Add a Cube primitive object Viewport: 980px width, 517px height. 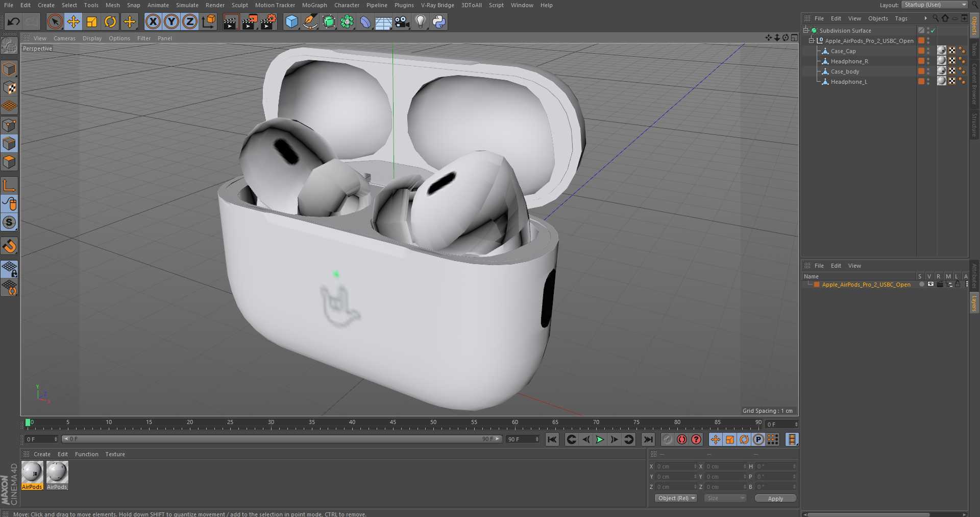(291, 21)
